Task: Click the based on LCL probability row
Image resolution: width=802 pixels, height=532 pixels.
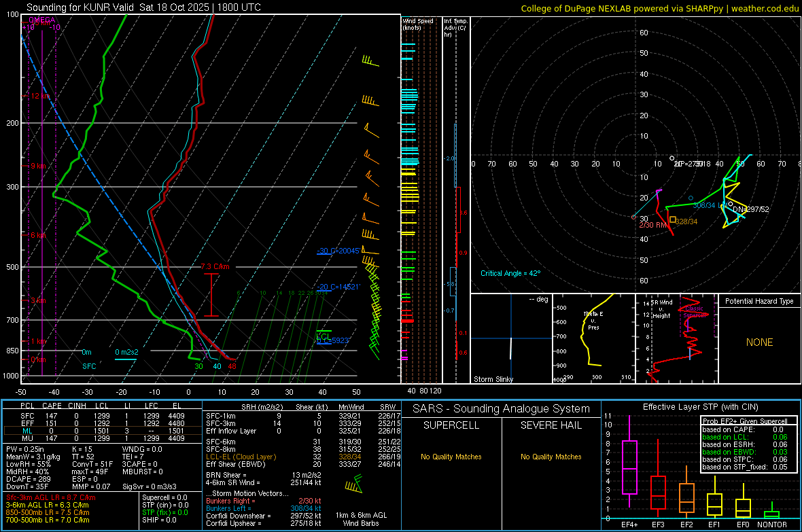Action: coord(745,437)
